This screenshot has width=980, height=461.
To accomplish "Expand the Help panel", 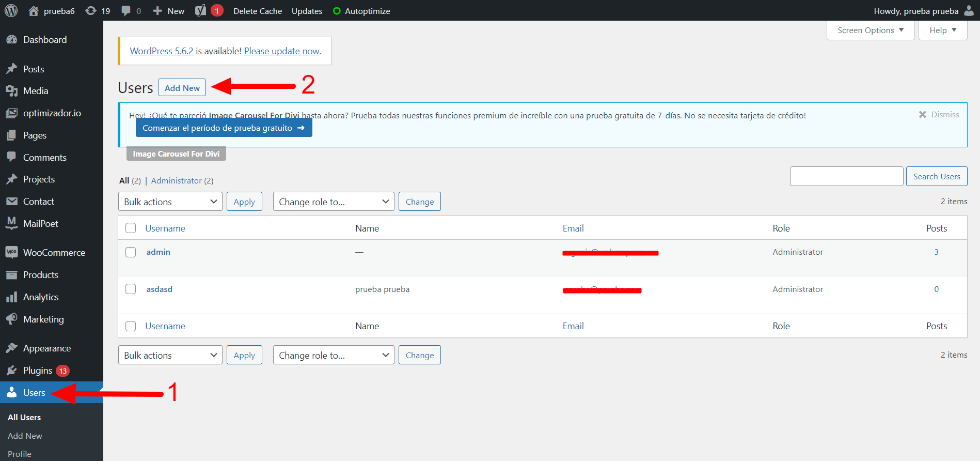I will pos(943,30).
